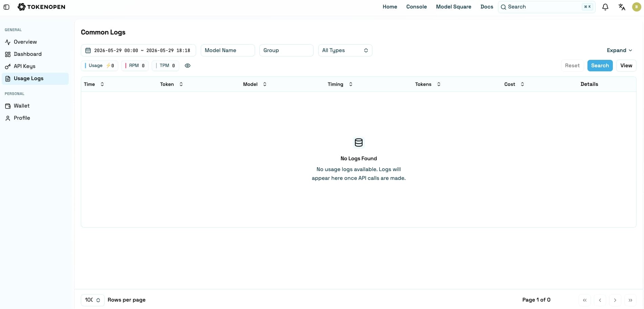Open Model Square page
The height and width of the screenshot is (309, 644).
453,7
